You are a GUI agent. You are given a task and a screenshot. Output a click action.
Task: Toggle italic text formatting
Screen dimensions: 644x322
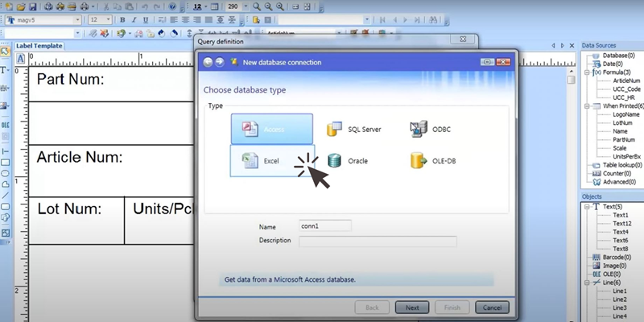[134, 19]
